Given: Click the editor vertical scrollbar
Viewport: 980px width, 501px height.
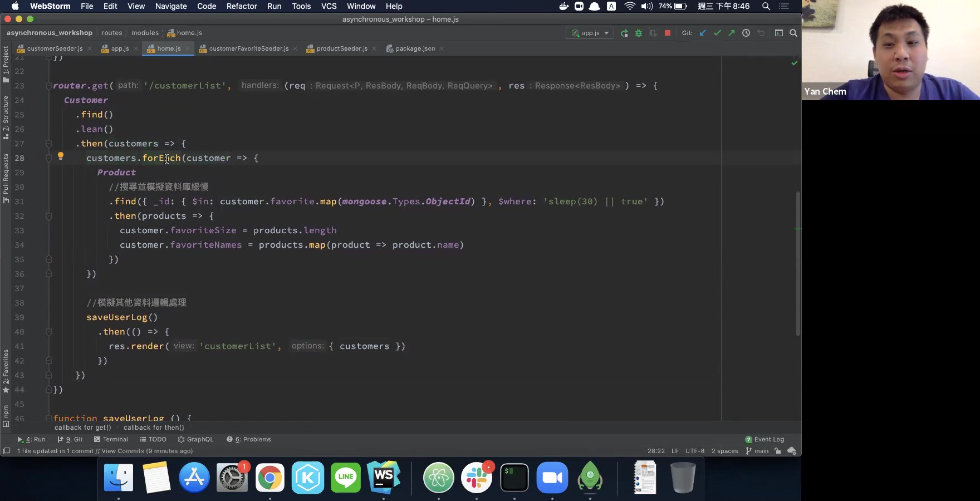Looking at the screenshot, I should (798, 262).
